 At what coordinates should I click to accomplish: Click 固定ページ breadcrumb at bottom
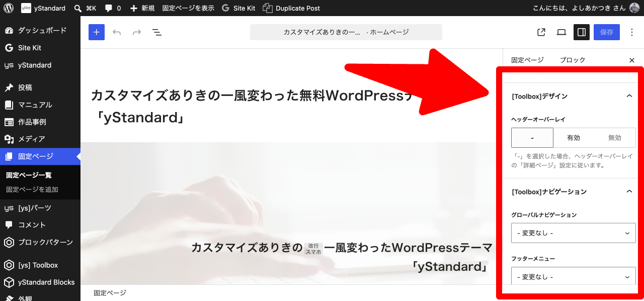pos(110,293)
